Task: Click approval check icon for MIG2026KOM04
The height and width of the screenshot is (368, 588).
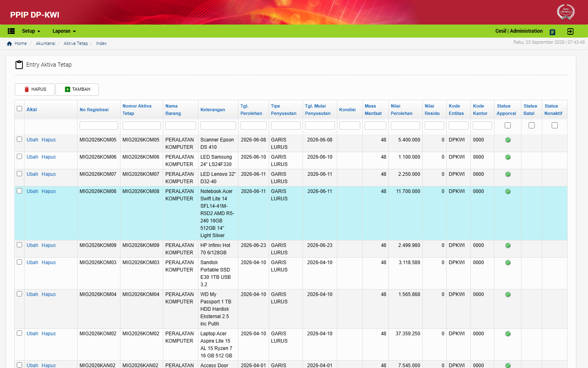Action: coord(508,294)
